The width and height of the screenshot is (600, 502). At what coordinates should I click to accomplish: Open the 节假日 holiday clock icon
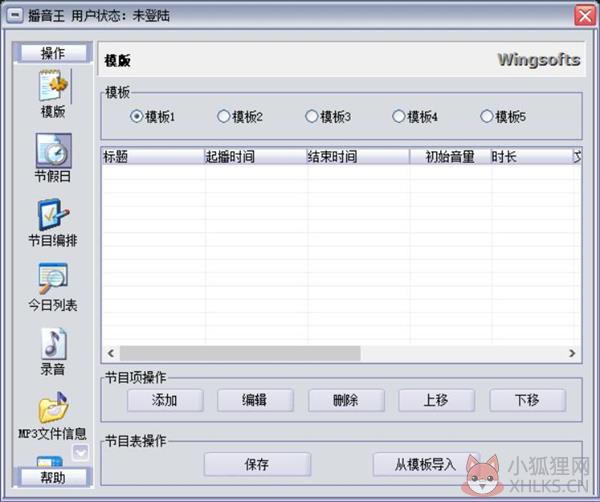(x=54, y=151)
